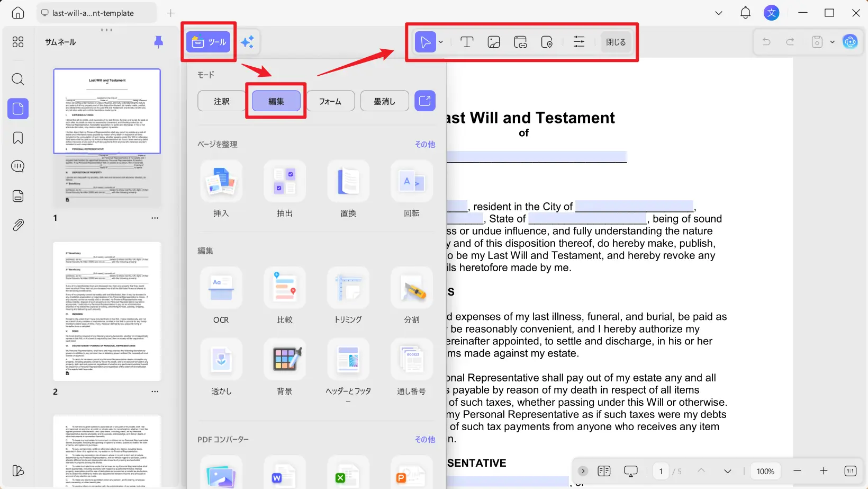Open the ヘッダーとフッター header and footer tool
The width and height of the screenshot is (868, 489).
pyautogui.click(x=348, y=360)
